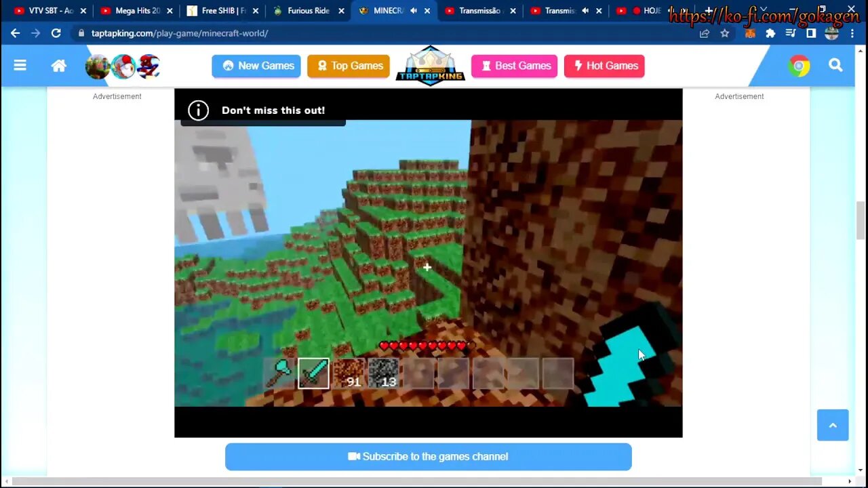The image size is (868, 488).
Task: Open Hot Games page
Action: click(604, 66)
